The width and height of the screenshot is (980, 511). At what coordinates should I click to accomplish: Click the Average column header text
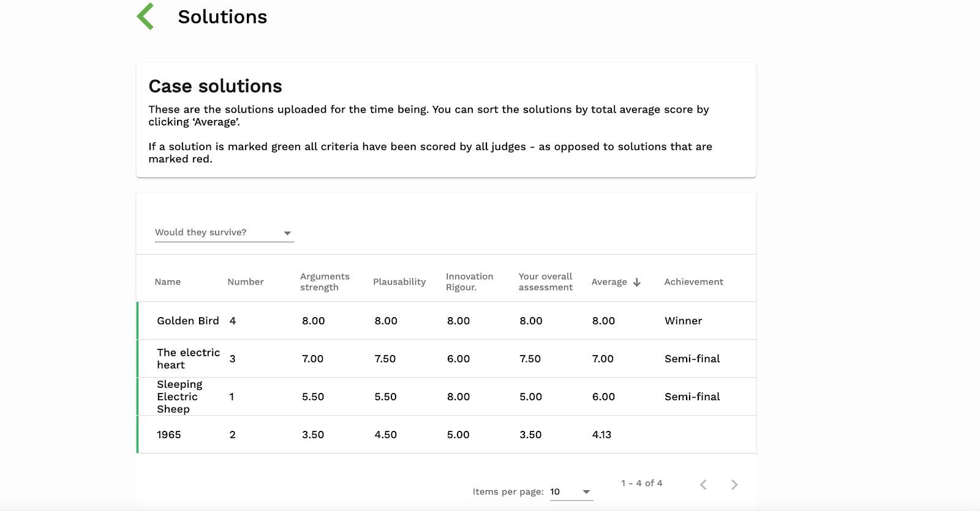coord(609,282)
